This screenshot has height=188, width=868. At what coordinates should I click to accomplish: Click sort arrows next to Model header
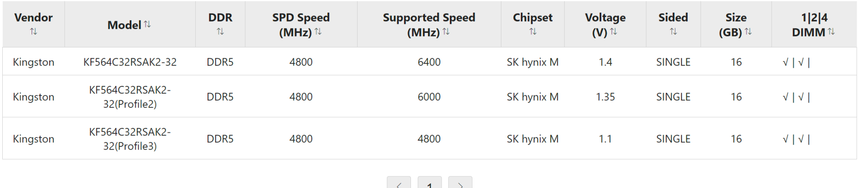click(x=147, y=24)
